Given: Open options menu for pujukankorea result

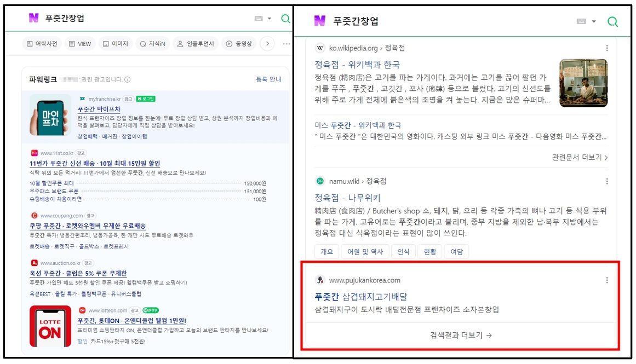Looking at the screenshot, I should coord(607,280).
